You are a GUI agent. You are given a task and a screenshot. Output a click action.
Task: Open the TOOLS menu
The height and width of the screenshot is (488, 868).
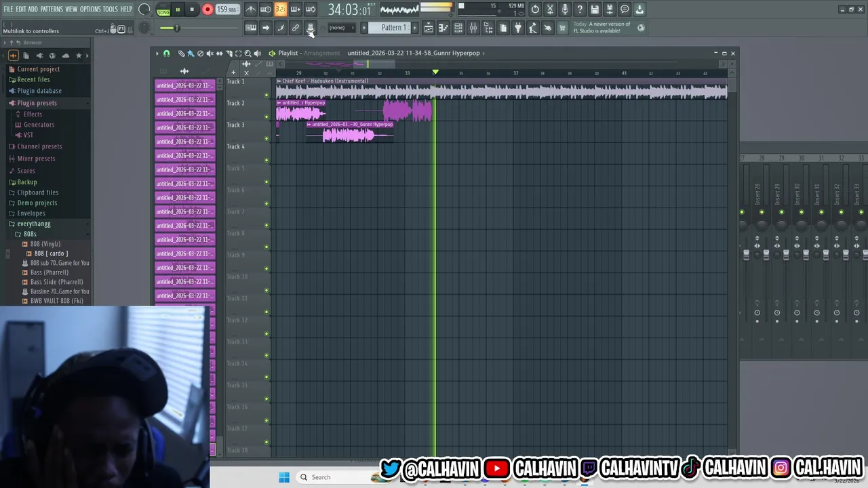point(111,9)
